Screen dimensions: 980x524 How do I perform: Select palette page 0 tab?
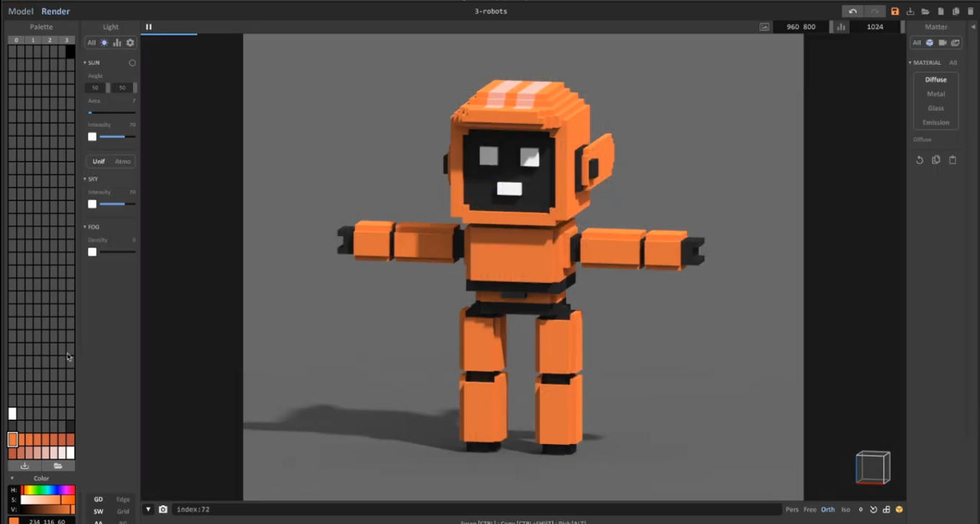pos(17,40)
